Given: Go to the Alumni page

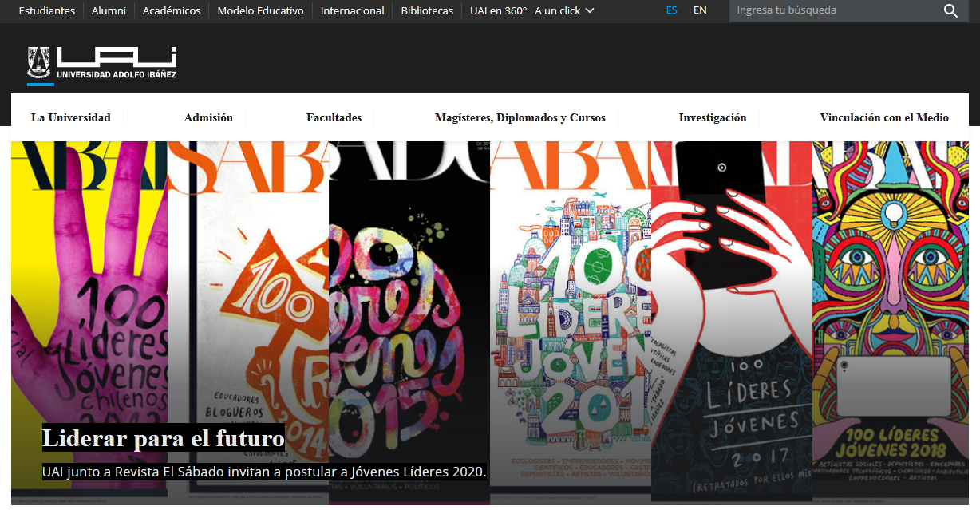Looking at the screenshot, I should tap(109, 10).
